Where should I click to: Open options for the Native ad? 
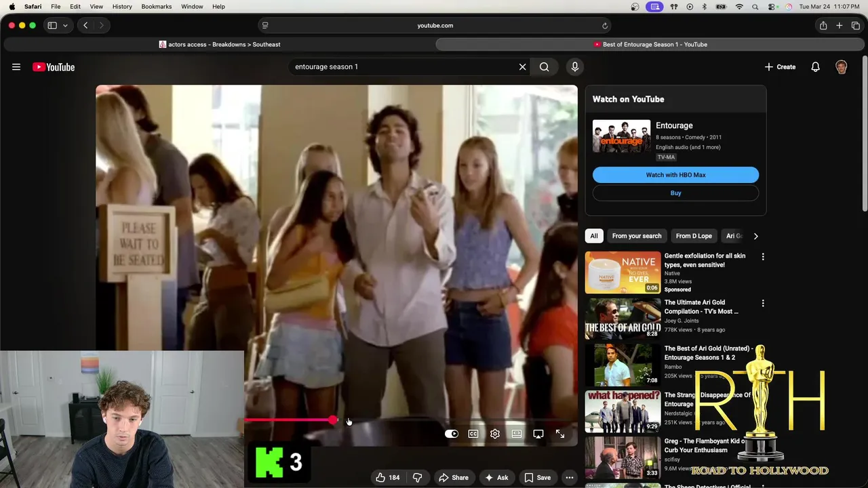click(x=763, y=257)
